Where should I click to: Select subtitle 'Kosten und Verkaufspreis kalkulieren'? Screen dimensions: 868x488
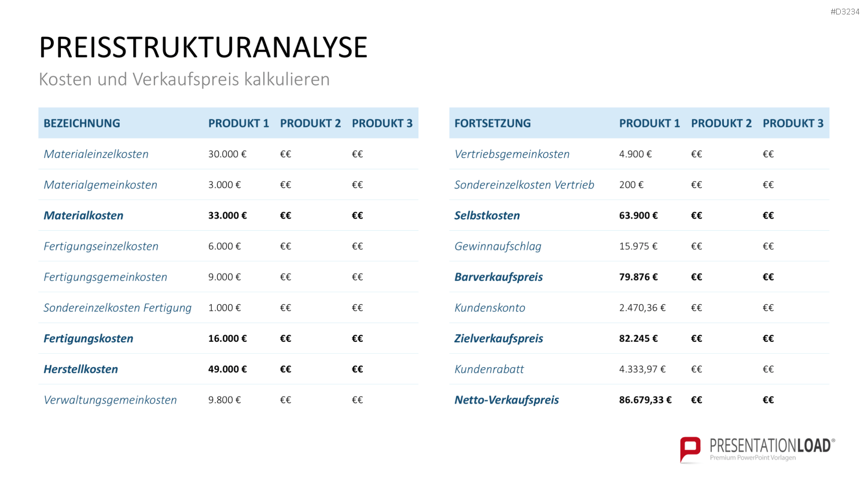point(184,79)
